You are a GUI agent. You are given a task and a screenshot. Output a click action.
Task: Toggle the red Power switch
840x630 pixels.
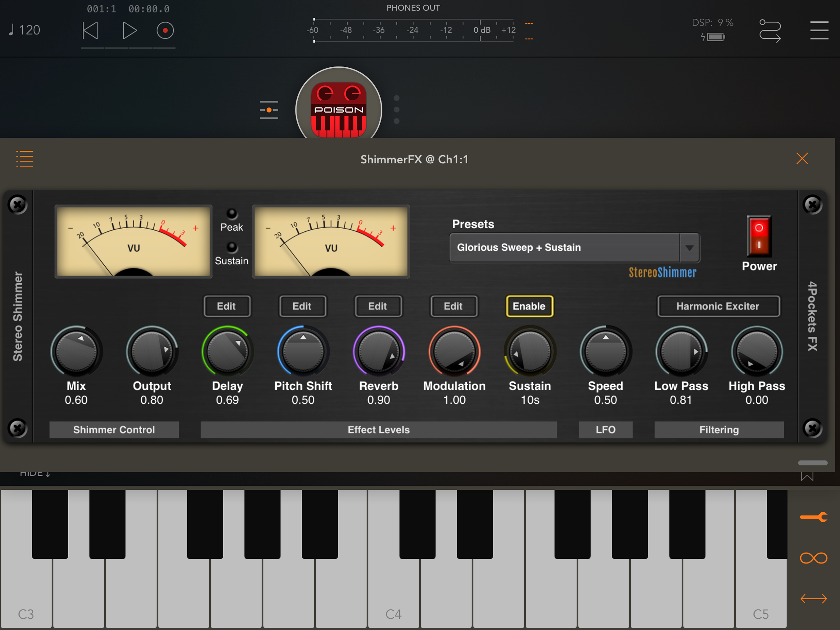pos(759,236)
